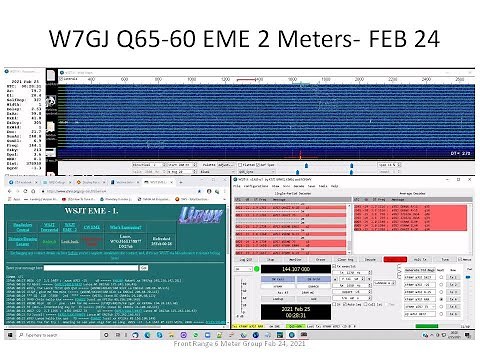
Task: Select the Next radio button beside Tx 1
Action: pos(441,277)
